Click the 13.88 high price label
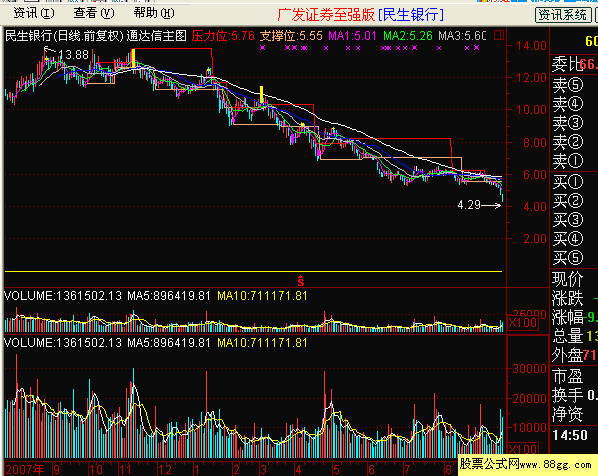Image resolution: width=598 pixels, height=476 pixels. pos(74,55)
